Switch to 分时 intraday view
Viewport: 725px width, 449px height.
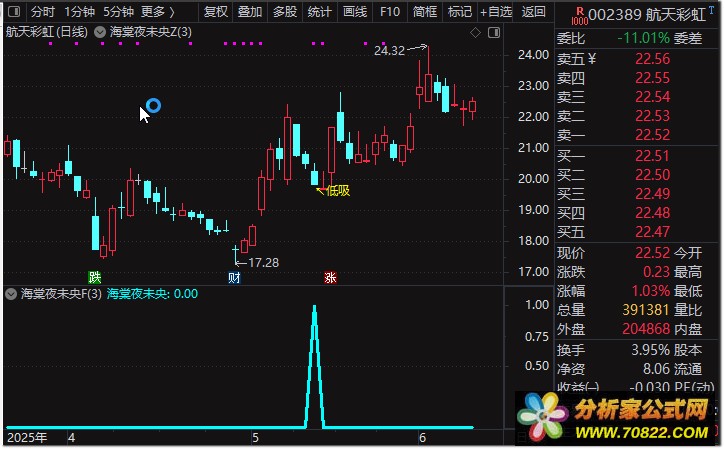click(x=43, y=12)
